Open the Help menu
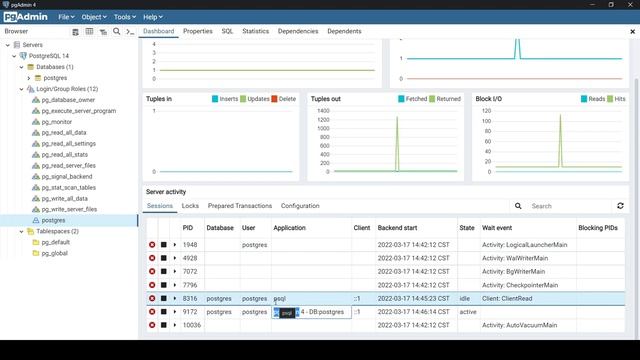This screenshot has height=360, width=640. [153, 17]
